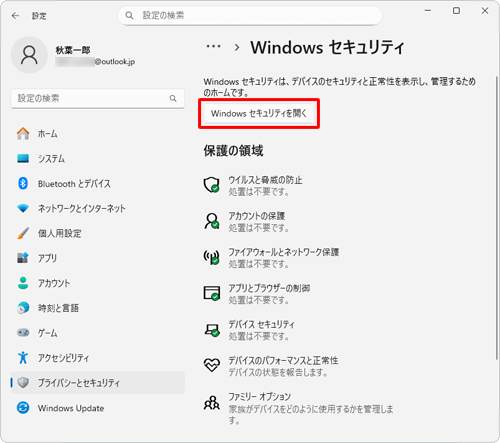Click the back arrow icon

point(15,16)
